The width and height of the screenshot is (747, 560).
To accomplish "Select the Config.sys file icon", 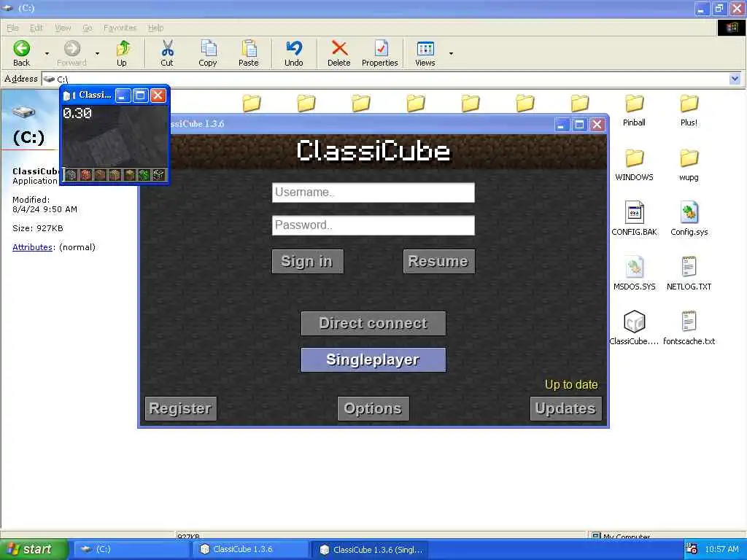I will tap(689, 212).
